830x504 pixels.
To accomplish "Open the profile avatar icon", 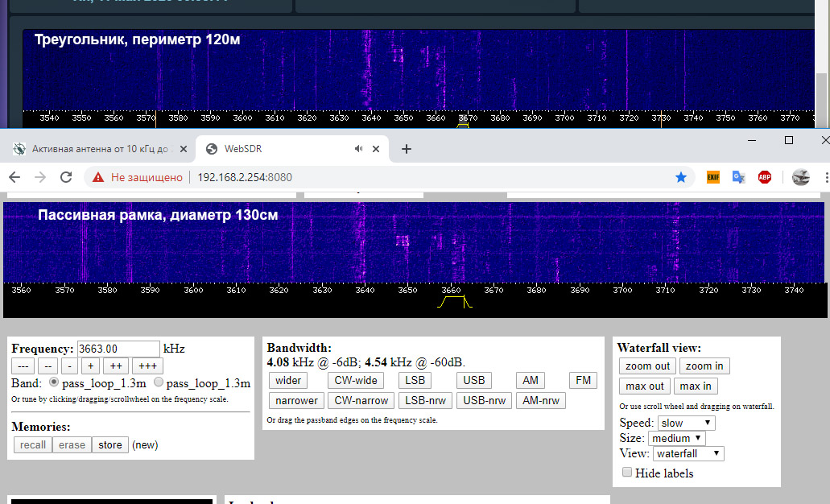I will click(800, 177).
